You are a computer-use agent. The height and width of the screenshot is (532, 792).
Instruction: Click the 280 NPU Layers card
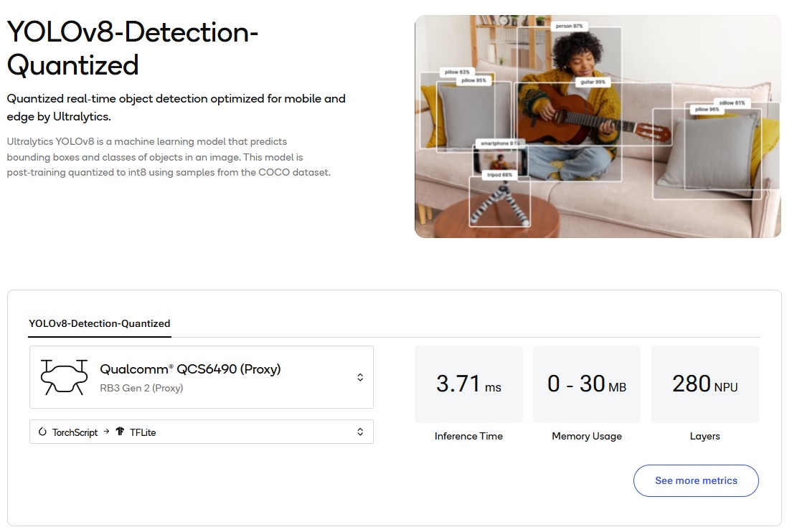click(x=704, y=384)
